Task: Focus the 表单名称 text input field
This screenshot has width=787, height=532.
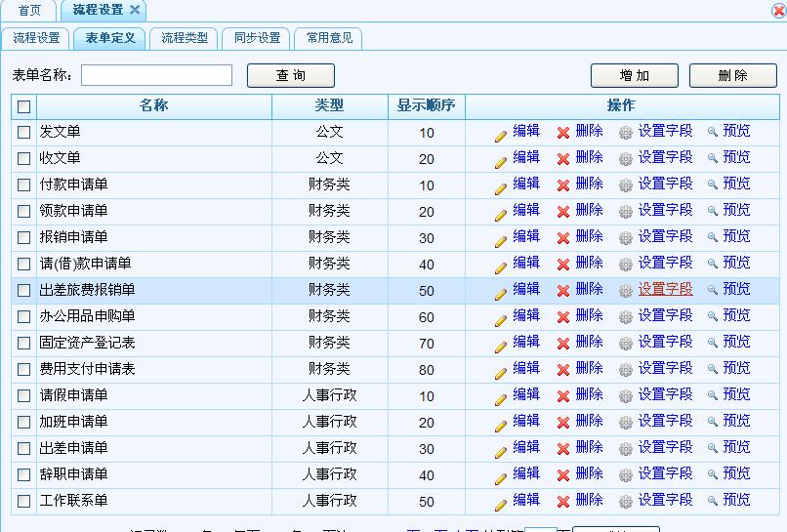Action: click(156, 75)
